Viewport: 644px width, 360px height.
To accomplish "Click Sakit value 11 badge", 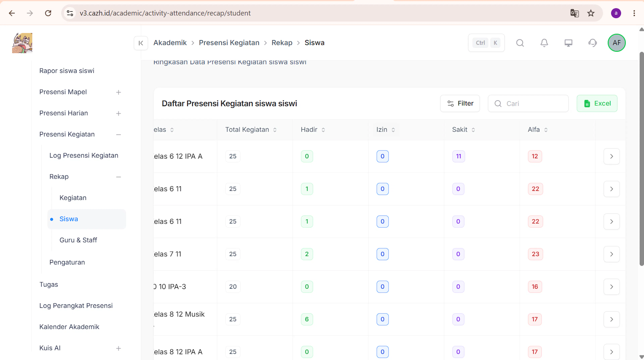I will click(x=459, y=156).
